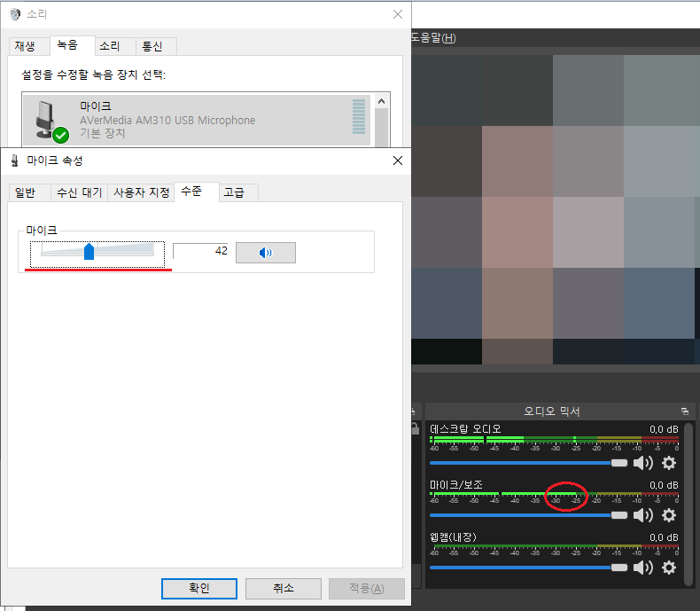Click the 데스크탑 오디오 0.0 dB value
Screen dimensions: 700x611
click(x=664, y=430)
